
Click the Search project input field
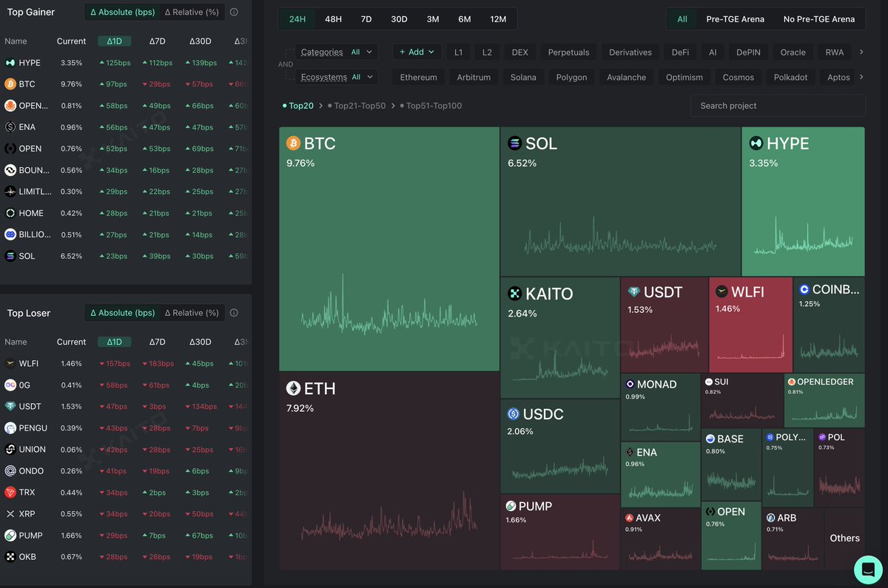tap(777, 106)
